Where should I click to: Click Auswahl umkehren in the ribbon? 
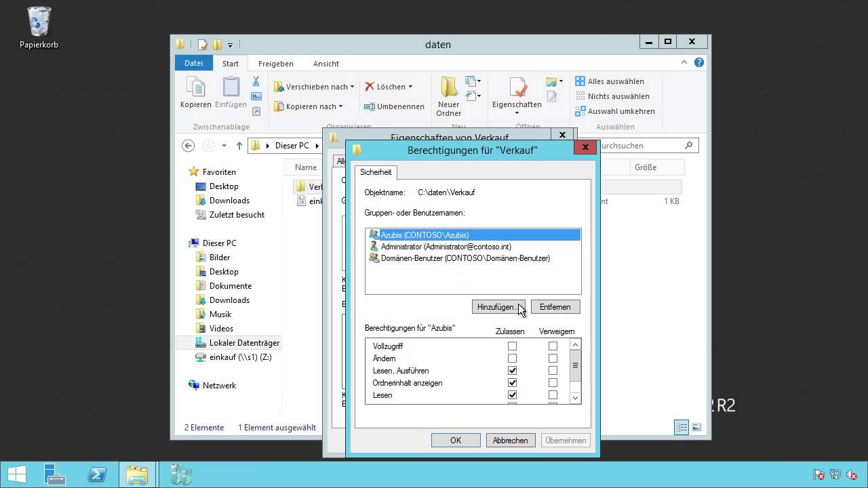click(x=615, y=111)
